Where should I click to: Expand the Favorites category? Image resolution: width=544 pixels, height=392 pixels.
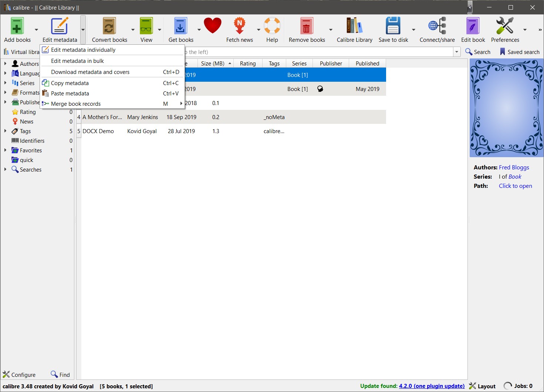(5, 150)
